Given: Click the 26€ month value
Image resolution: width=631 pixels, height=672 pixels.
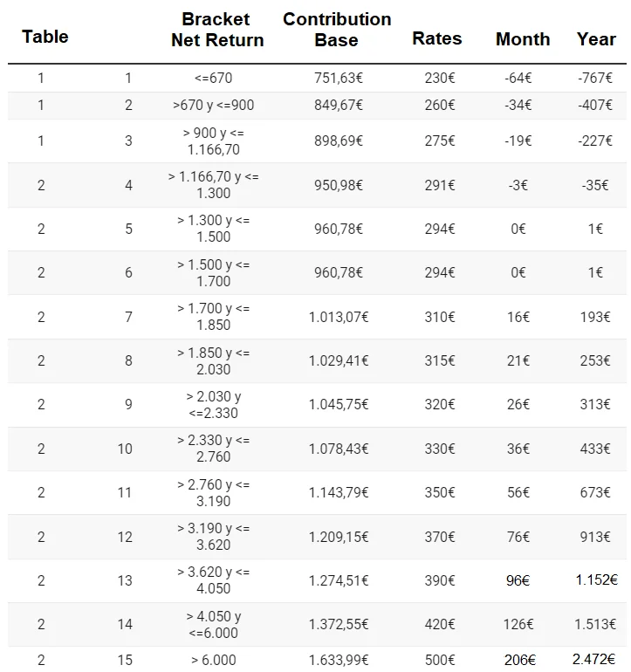Looking at the screenshot, I should tap(518, 404).
